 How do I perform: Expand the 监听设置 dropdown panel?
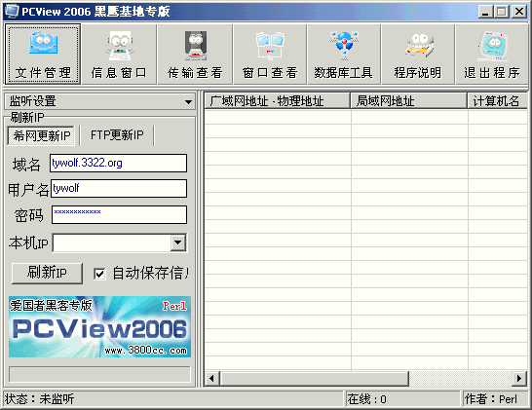(x=99, y=101)
